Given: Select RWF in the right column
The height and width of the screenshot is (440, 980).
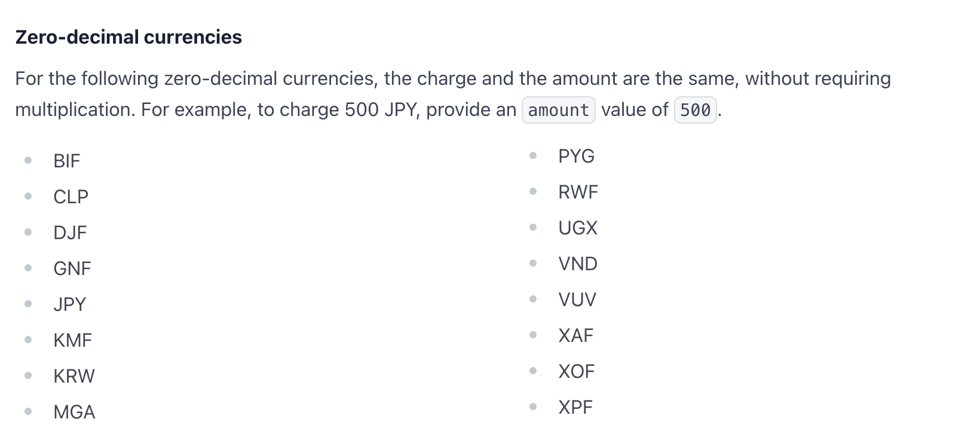Looking at the screenshot, I should 578,192.
